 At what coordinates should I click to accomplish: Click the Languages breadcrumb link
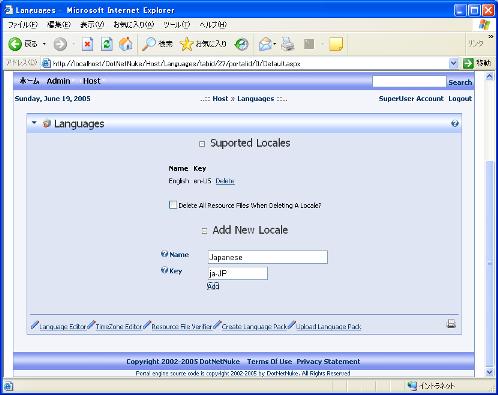click(256, 99)
